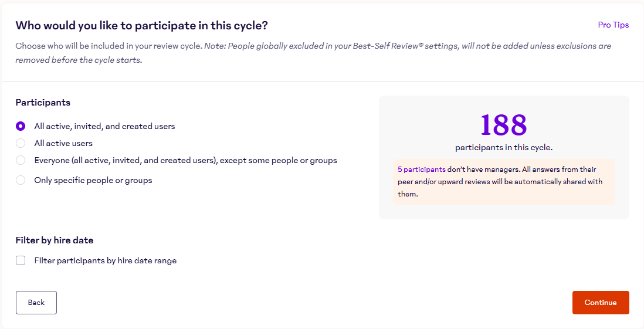Click the 'Filter participants by hire date range' label
644x329 pixels.
(x=106, y=260)
